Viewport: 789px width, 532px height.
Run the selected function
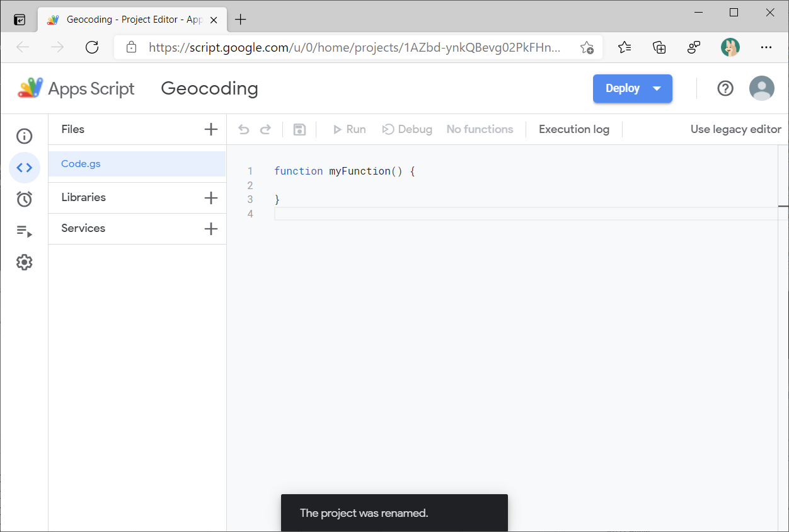coord(349,129)
